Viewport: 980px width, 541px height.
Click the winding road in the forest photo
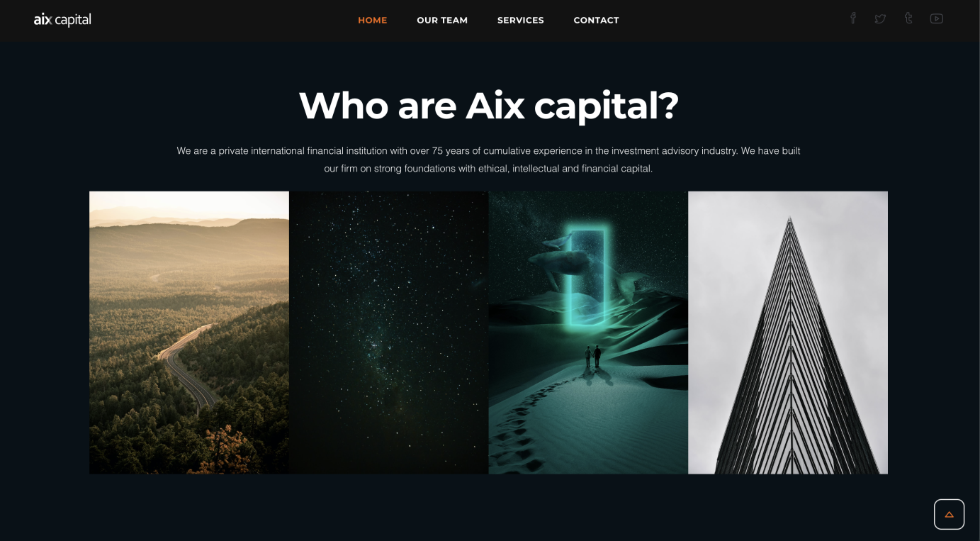186,365
